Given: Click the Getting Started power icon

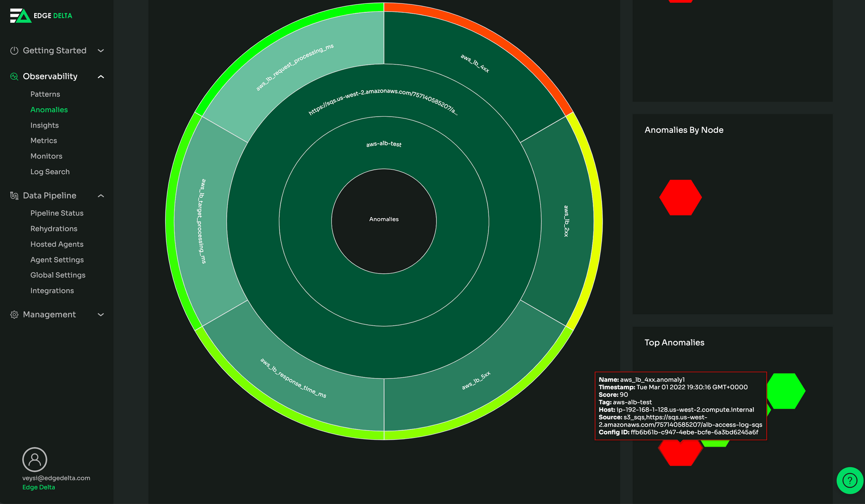Looking at the screenshot, I should 14,51.
